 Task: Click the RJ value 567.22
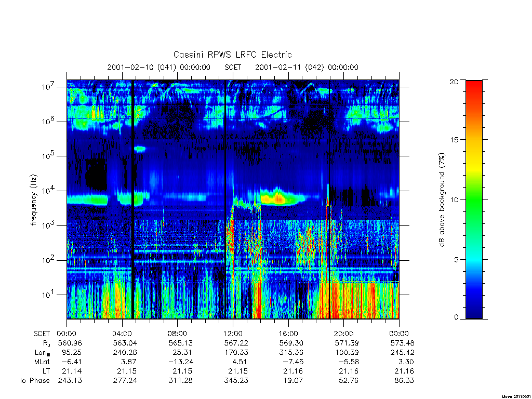pyautogui.click(x=236, y=343)
